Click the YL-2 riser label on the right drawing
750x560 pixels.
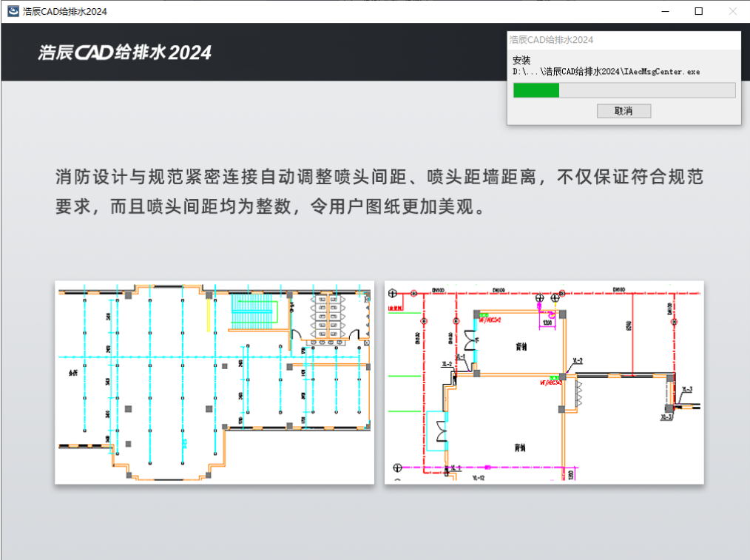[x=577, y=360]
